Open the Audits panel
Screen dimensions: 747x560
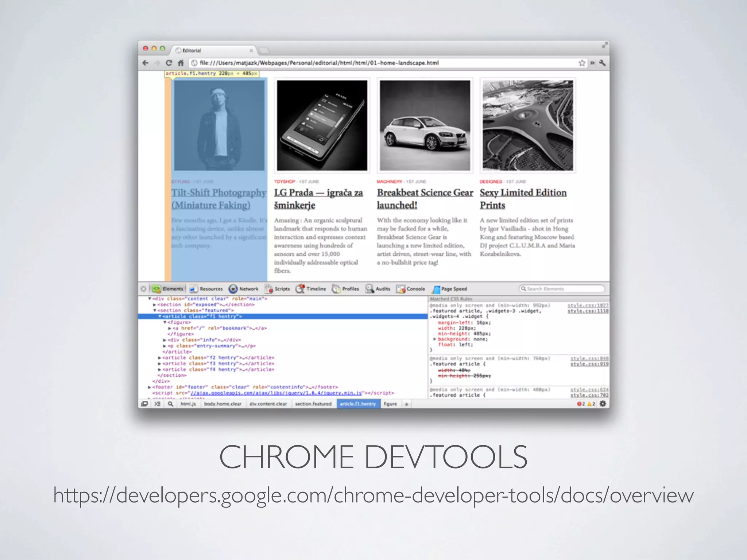point(378,289)
